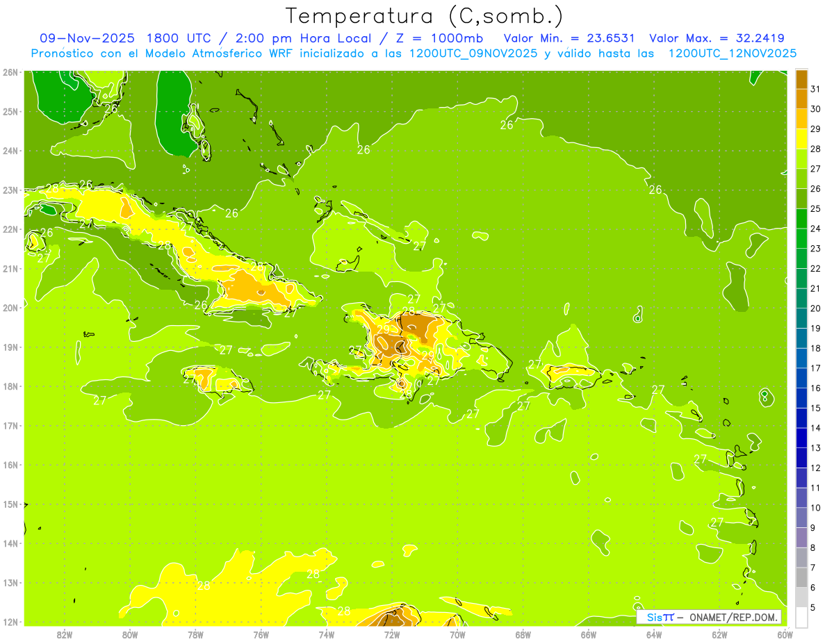Select the '1200UTC_12NOV2025' valid-until text
The image size is (834, 644).
[x=733, y=53]
